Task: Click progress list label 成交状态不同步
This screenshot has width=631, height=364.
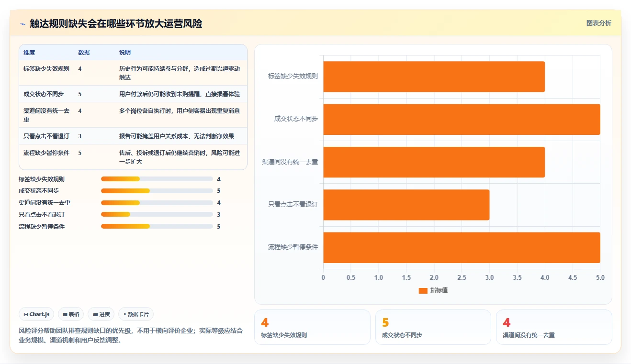Action: 39,191
